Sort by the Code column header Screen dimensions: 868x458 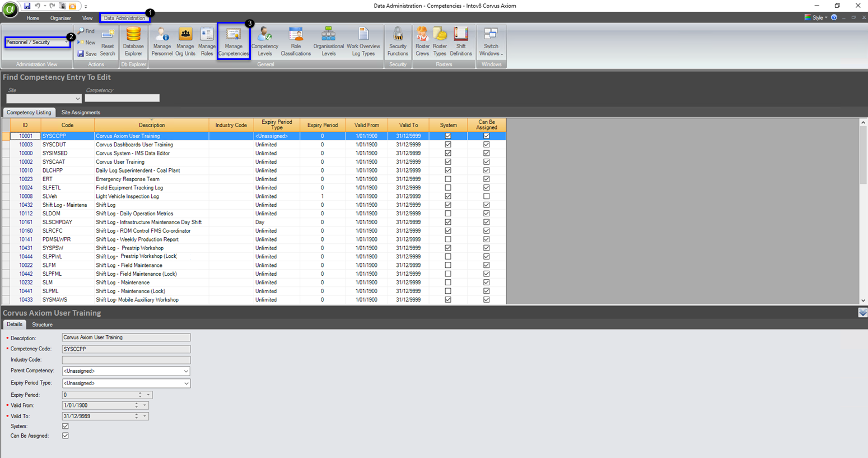point(67,125)
